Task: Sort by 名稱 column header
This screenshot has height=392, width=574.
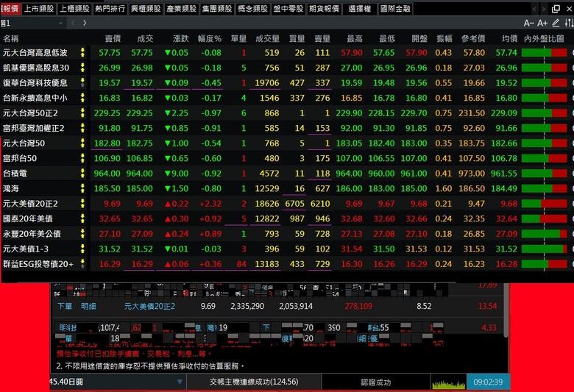Action: (11, 38)
